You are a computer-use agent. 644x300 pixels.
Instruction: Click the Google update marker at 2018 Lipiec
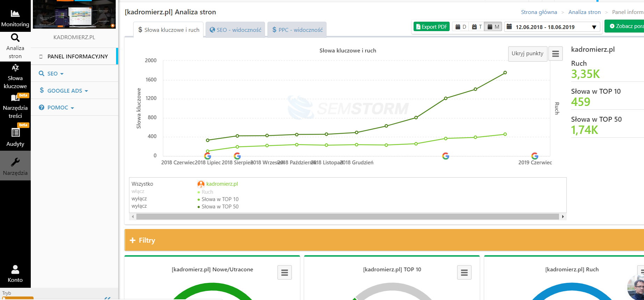208,156
